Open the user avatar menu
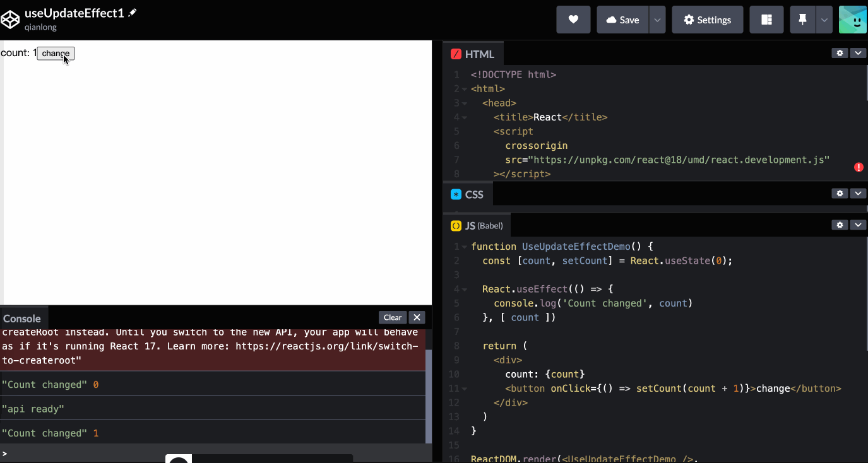 (x=852, y=20)
